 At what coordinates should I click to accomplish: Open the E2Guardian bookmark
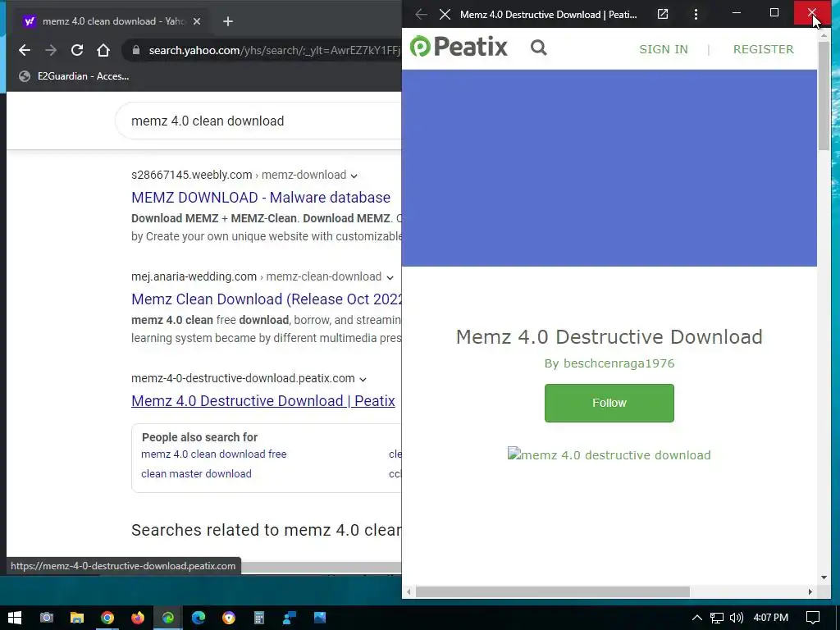[74, 76]
